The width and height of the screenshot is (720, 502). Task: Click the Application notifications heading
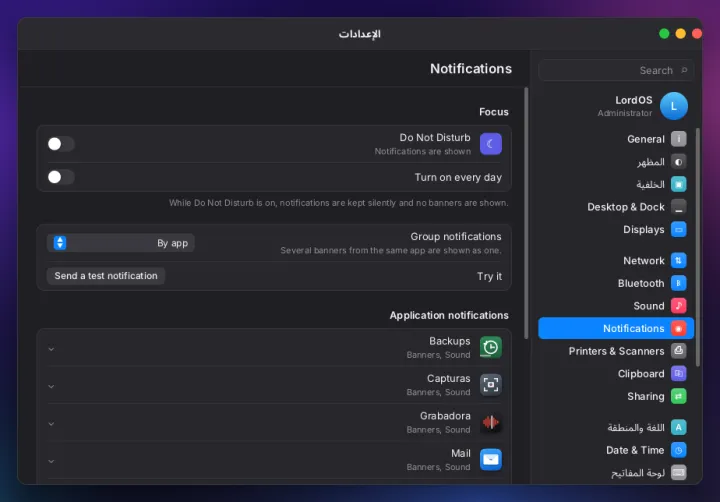(449, 315)
